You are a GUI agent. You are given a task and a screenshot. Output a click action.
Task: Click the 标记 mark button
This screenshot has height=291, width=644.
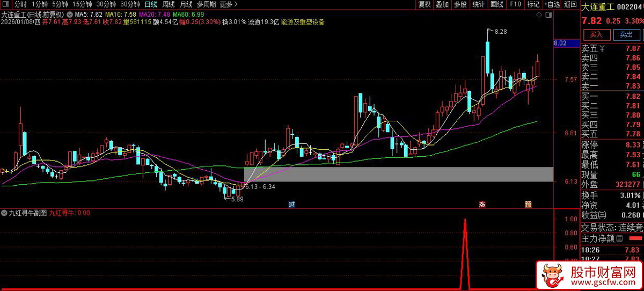[x=533, y=4]
